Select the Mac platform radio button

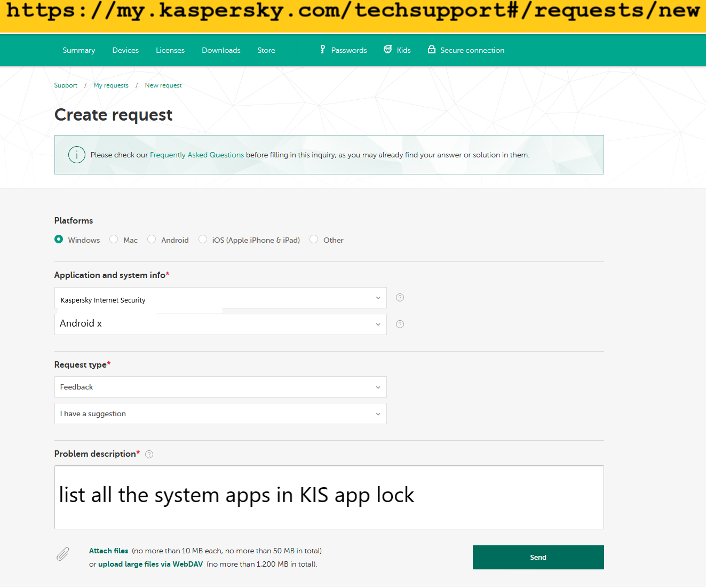(x=114, y=240)
